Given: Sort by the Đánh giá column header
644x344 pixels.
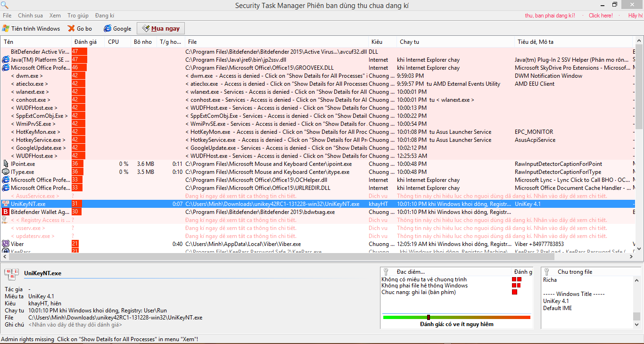Looking at the screenshot, I should tap(88, 42).
